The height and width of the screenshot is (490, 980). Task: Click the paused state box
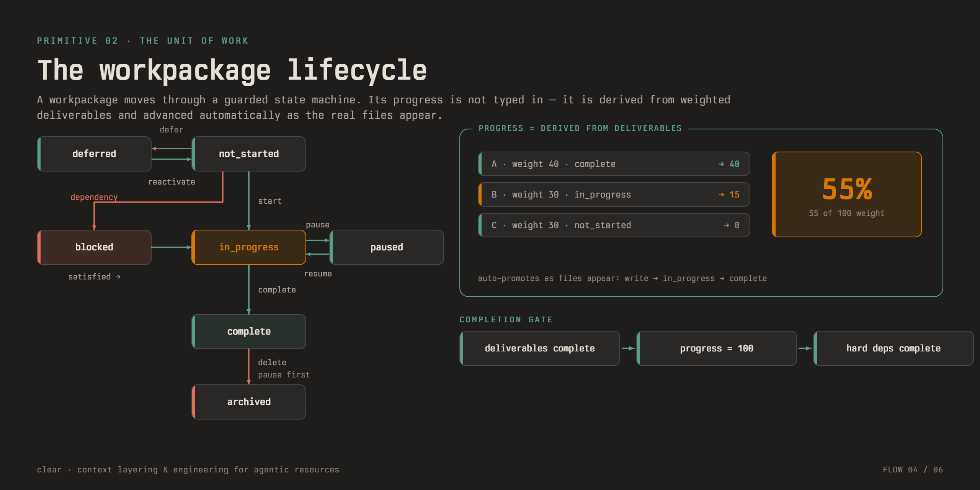point(387,247)
